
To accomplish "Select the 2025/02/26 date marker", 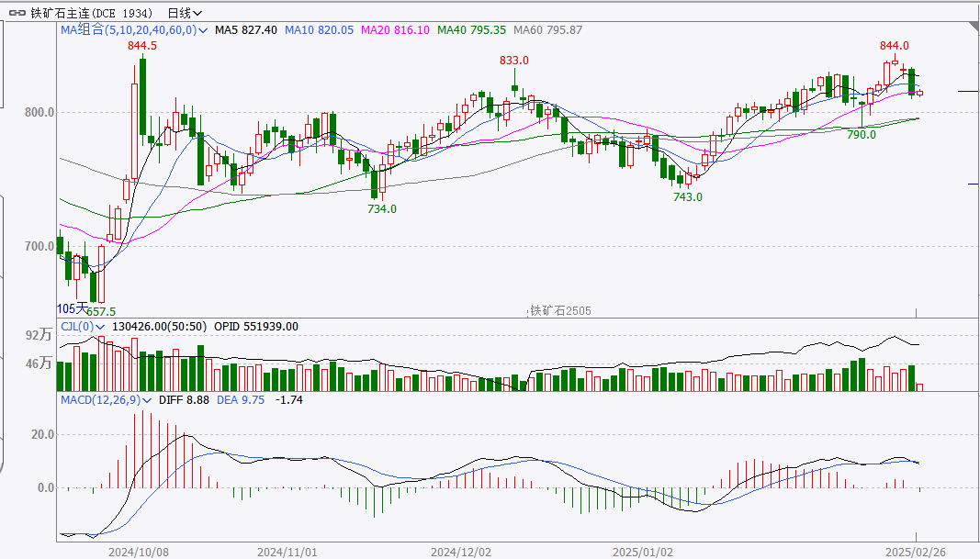I will tap(915, 553).
